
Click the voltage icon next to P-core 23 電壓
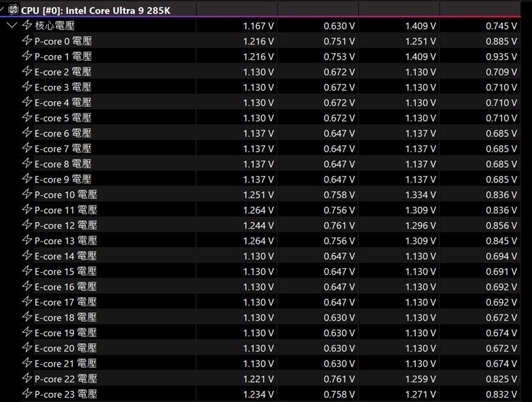click(27, 394)
